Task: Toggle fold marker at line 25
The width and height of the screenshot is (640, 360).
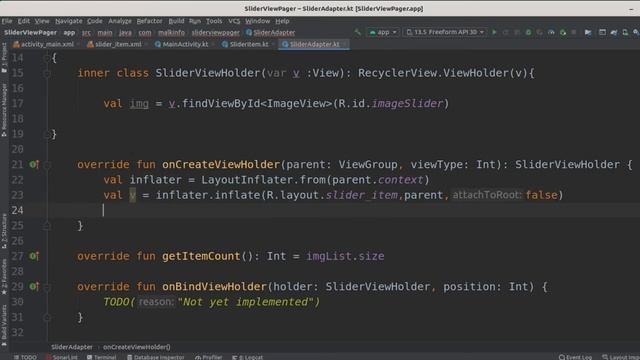Action: pyautogui.click(x=47, y=226)
